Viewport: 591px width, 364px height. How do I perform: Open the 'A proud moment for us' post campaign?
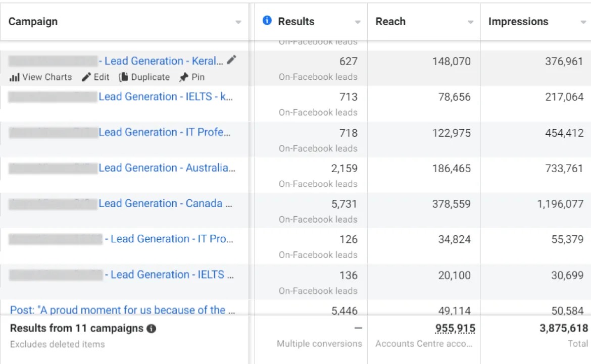click(x=122, y=310)
